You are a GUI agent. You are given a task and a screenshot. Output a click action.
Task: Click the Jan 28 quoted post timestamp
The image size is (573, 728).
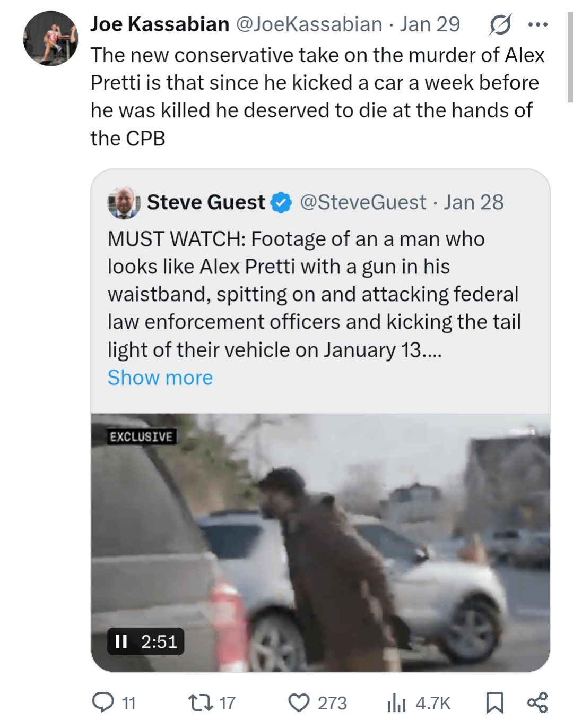(x=474, y=202)
